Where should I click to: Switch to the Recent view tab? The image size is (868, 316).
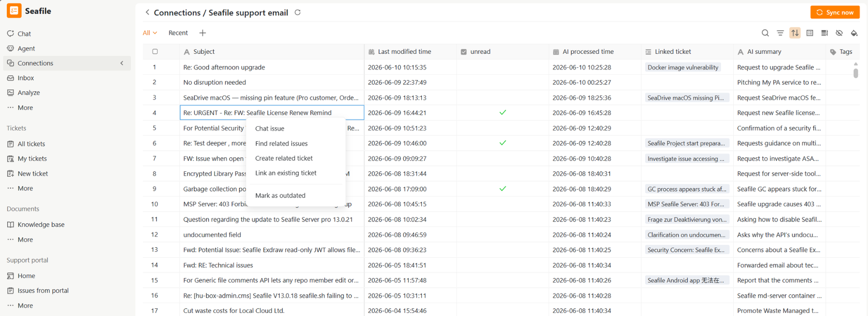(x=178, y=33)
